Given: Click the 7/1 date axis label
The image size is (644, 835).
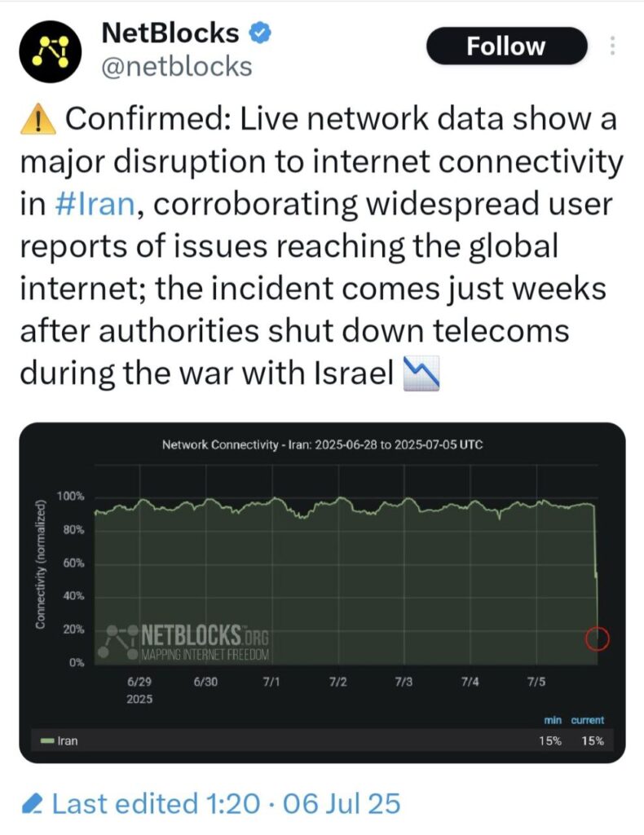Looking at the screenshot, I should point(271,683).
